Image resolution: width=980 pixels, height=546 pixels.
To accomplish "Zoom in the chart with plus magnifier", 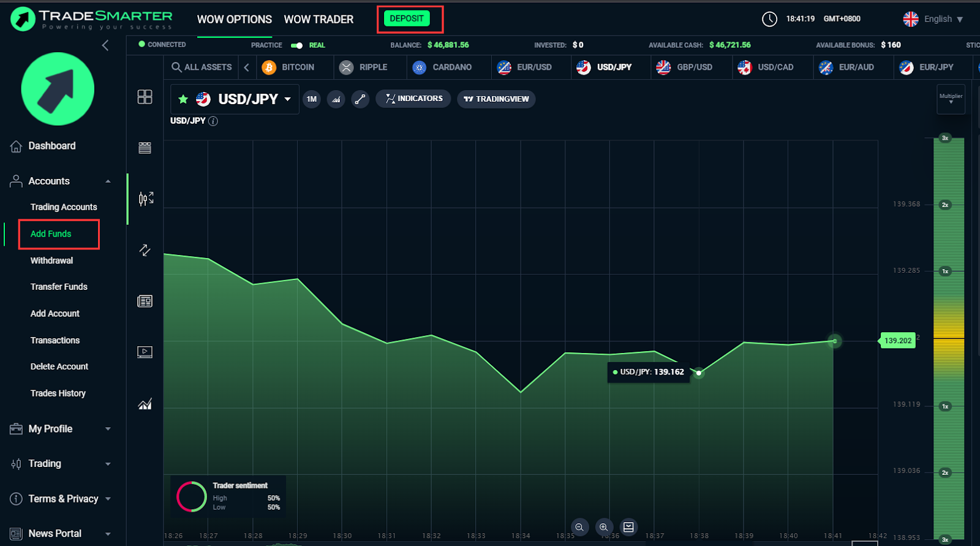I will point(604,527).
